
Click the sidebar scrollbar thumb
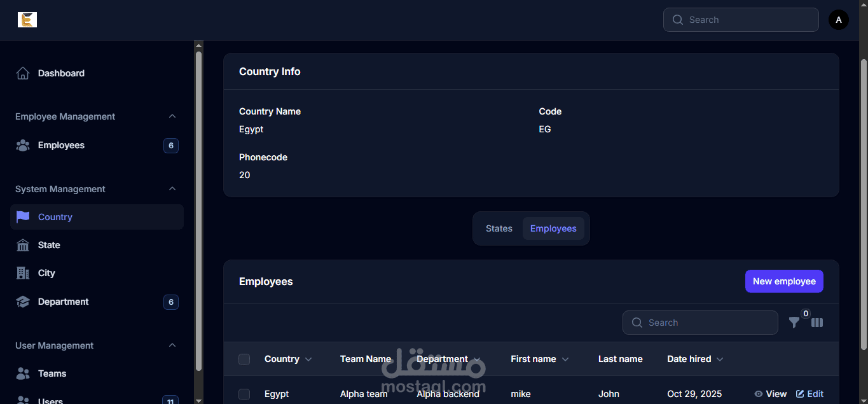coord(198,210)
